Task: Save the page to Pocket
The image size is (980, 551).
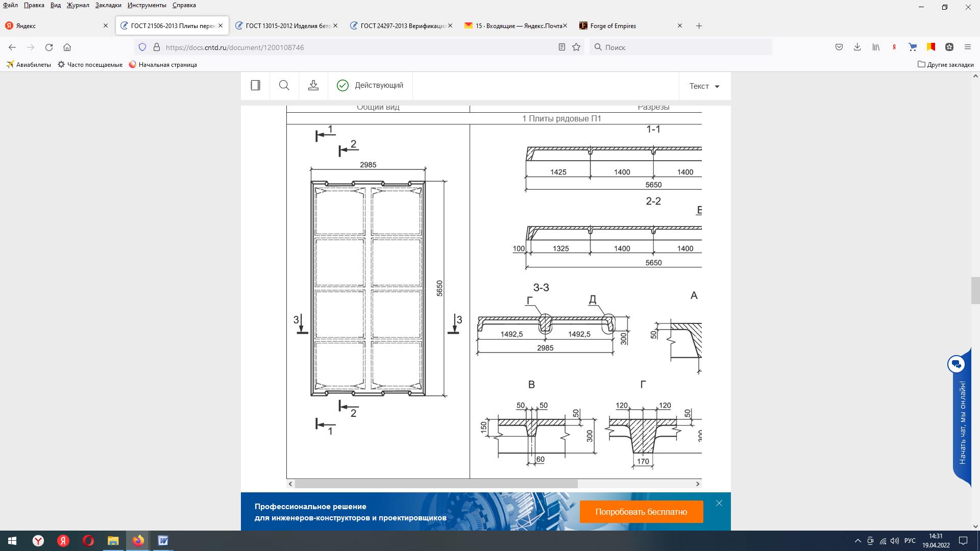Action: click(839, 47)
